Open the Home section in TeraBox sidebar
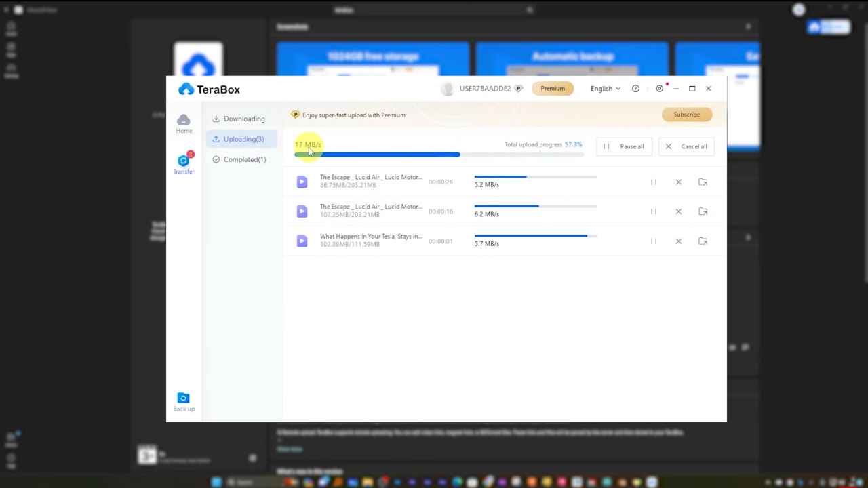 coord(184,123)
